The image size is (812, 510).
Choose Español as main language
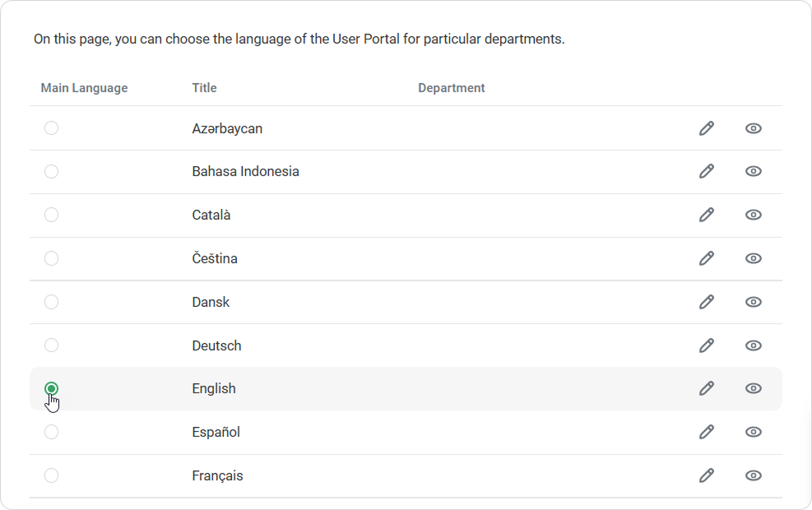pyautogui.click(x=51, y=432)
